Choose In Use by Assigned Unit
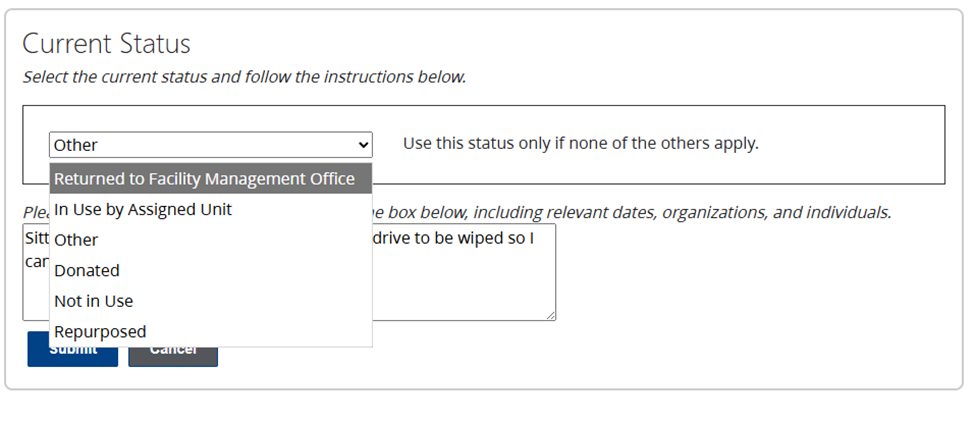975x422 pixels. [143, 210]
